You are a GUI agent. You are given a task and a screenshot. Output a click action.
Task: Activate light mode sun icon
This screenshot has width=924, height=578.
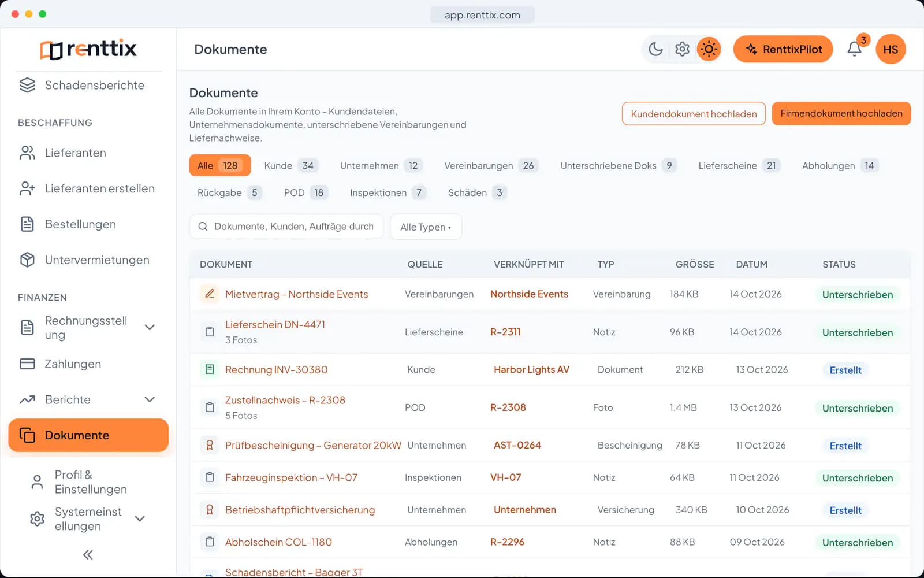(x=709, y=49)
